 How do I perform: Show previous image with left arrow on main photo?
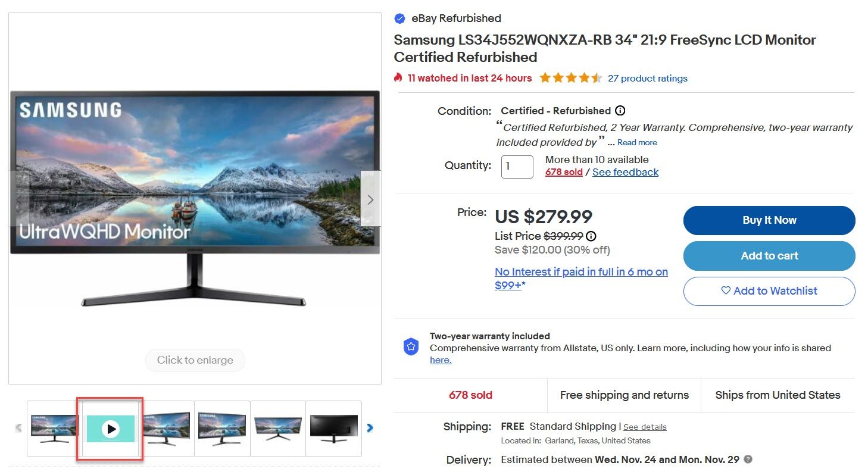pyautogui.click(x=19, y=199)
